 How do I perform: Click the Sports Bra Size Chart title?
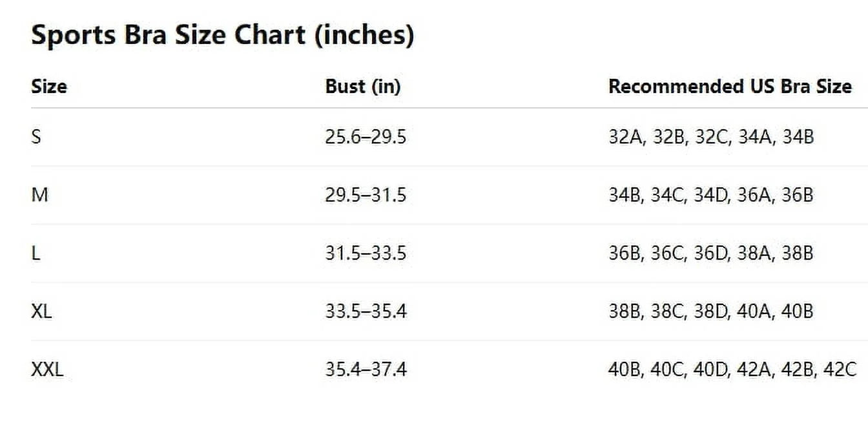222,35
